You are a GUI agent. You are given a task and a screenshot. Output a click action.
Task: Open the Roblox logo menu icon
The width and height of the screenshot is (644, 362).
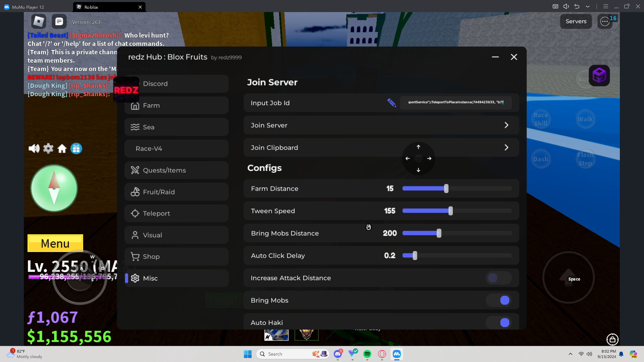[x=39, y=21]
